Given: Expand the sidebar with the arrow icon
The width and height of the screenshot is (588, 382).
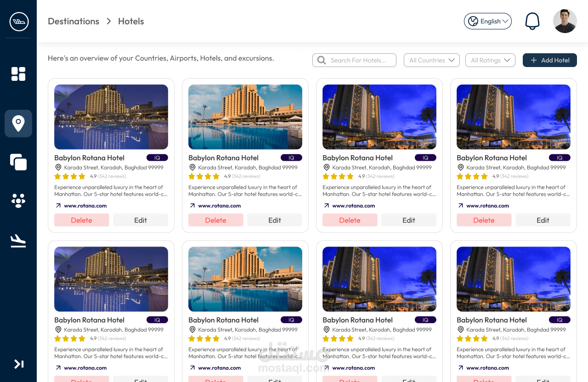Looking at the screenshot, I should [x=19, y=364].
